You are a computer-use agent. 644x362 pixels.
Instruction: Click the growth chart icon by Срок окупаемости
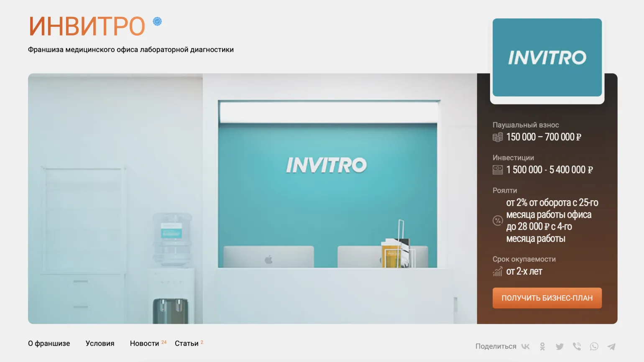click(x=498, y=272)
